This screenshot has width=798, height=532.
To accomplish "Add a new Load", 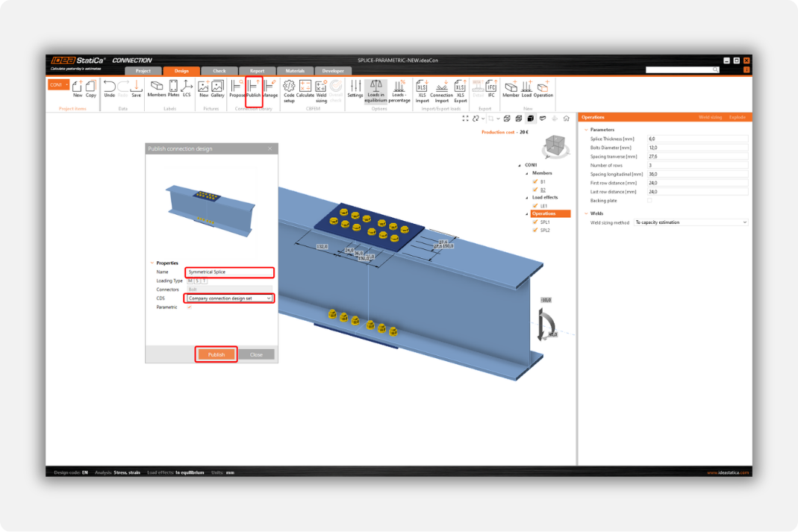I will 526,88.
